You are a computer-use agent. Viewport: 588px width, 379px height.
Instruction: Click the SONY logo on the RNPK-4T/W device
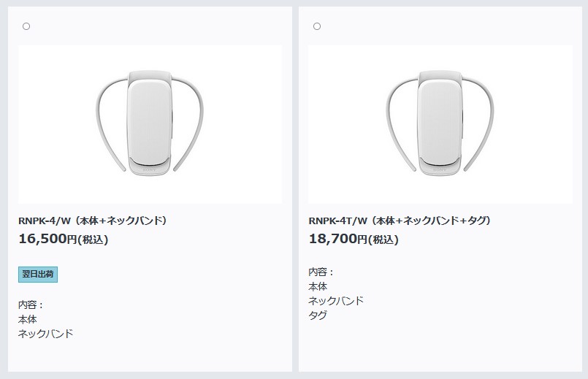[440, 170]
